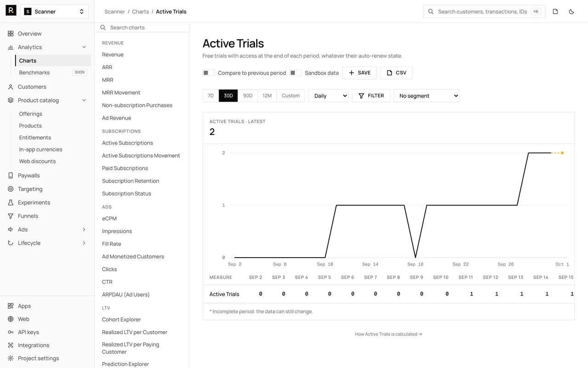Collapse the Analytics section chevron
Image resolution: width=588 pixels, height=368 pixels.
pyautogui.click(x=84, y=47)
